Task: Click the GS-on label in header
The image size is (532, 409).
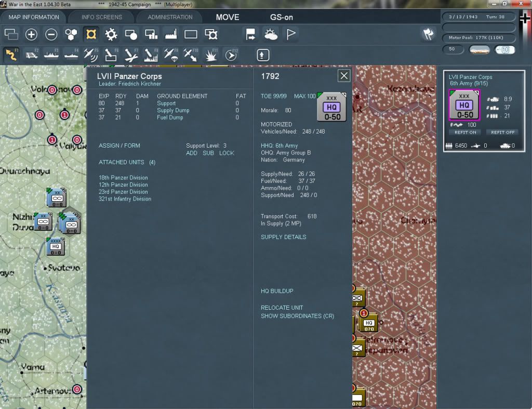Action: [x=281, y=17]
